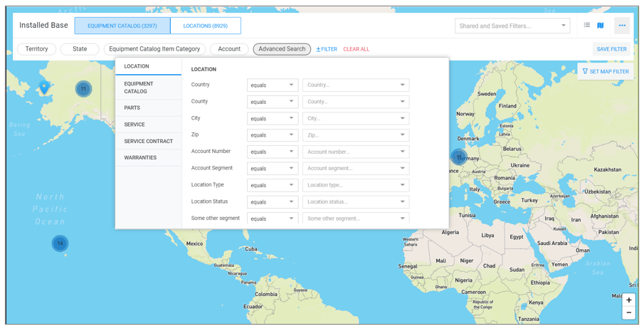Select the Parts search section
The image size is (644, 331).
pyautogui.click(x=148, y=107)
